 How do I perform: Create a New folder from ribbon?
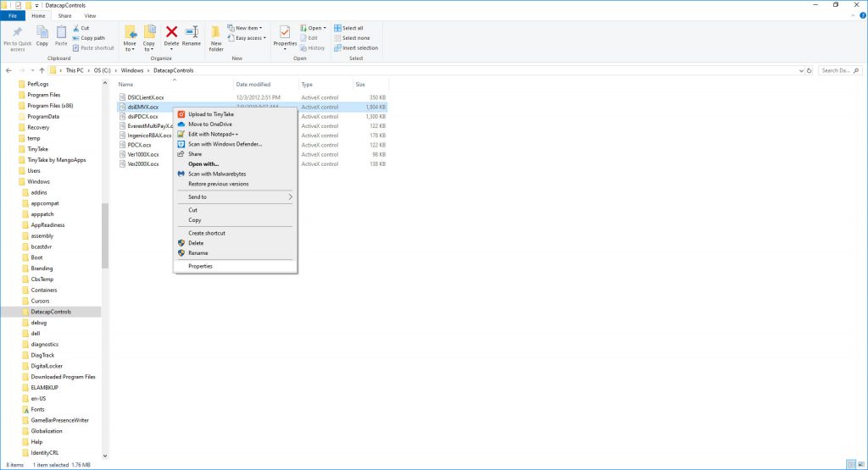click(216, 39)
